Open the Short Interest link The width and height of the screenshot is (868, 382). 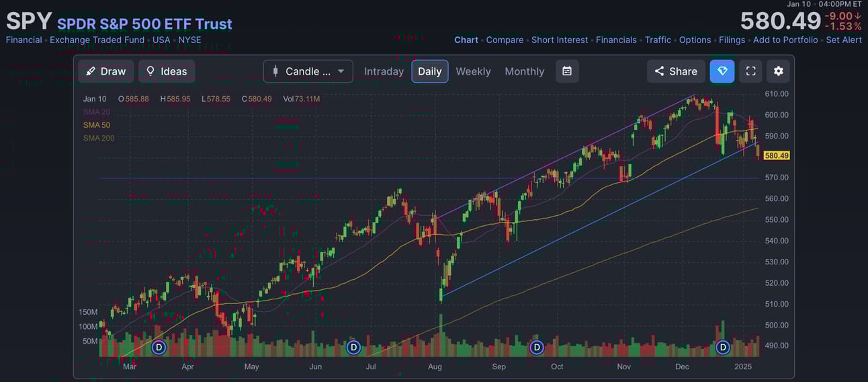pyautogui.click(x=560, y=40)
